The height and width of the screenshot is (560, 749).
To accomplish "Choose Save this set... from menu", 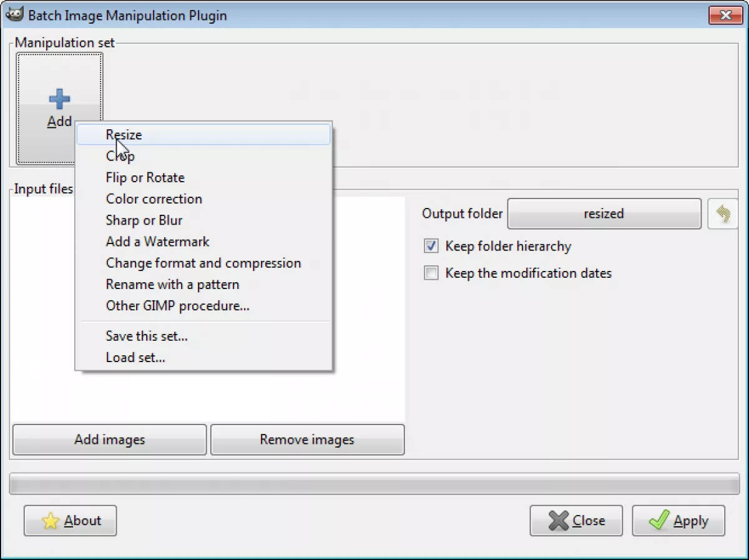I will point(203,336).
